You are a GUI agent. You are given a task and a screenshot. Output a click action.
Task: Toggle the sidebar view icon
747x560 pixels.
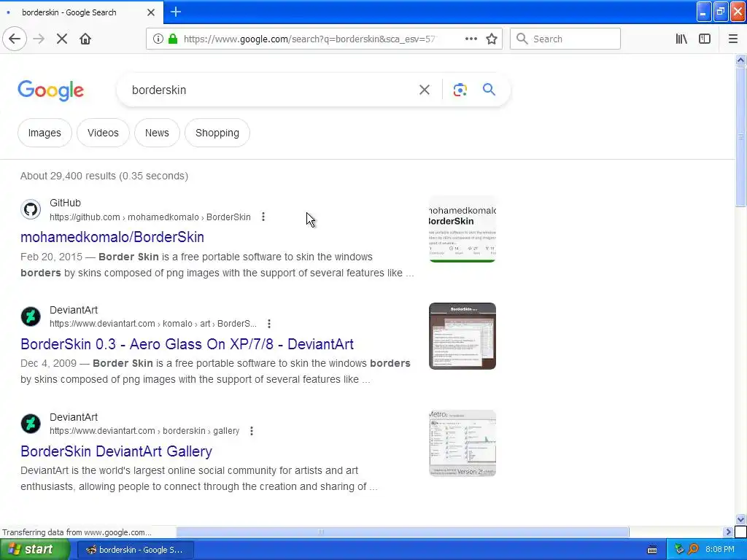tap(705, 39)
